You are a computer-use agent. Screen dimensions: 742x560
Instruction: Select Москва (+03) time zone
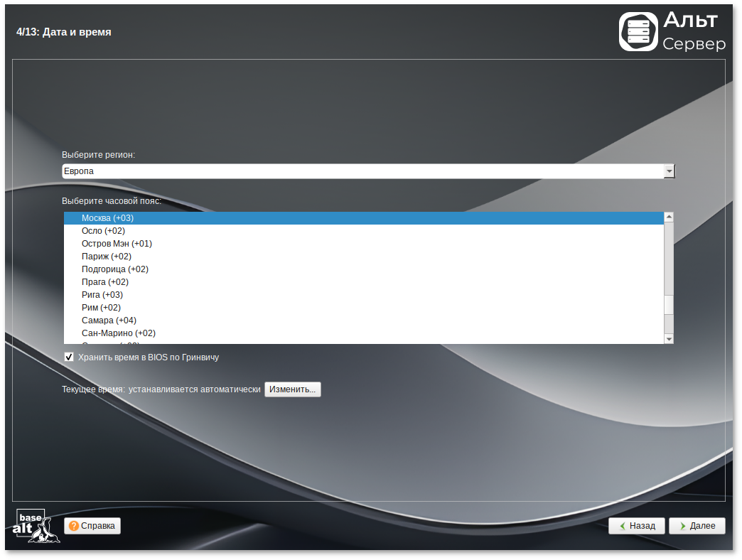(107, 218)
